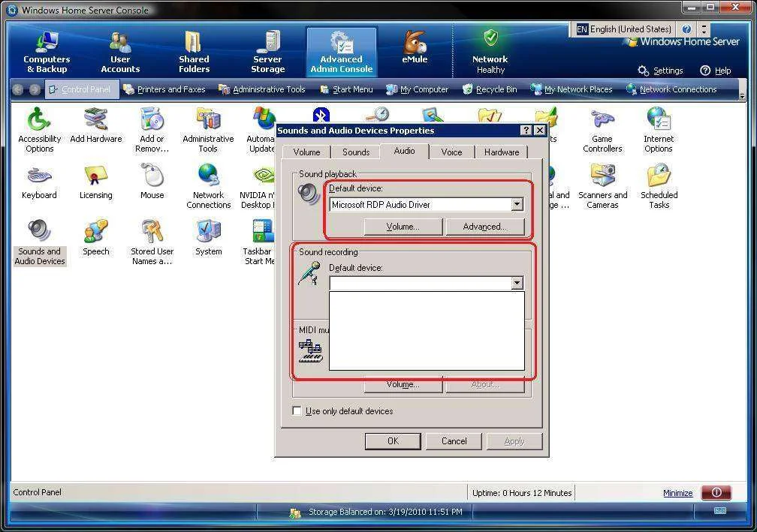The height and width of the screenshot is (532, 757).
Task: Expand sound recording default device dropdown
Action: 517,283
